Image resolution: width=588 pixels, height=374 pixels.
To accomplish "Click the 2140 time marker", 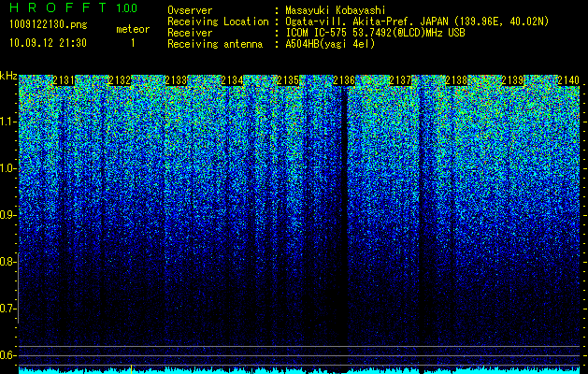I will (x=568, y=80).
